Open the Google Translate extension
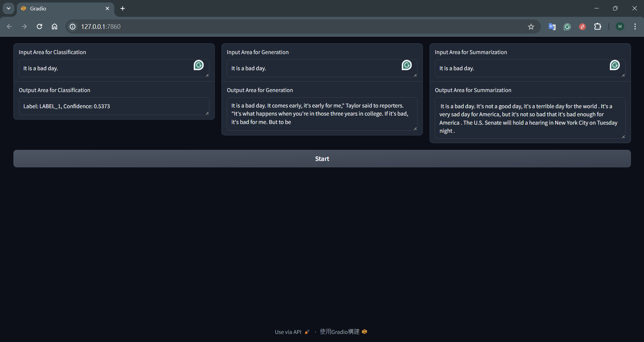 (552, 27)
